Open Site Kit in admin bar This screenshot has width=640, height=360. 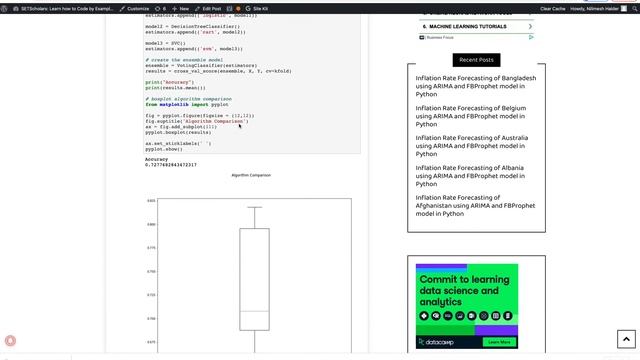pos(257,9)
